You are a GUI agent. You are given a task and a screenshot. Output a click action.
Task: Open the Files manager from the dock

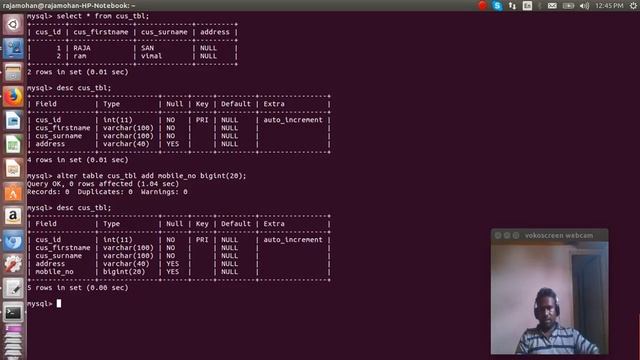coord(13,73)
